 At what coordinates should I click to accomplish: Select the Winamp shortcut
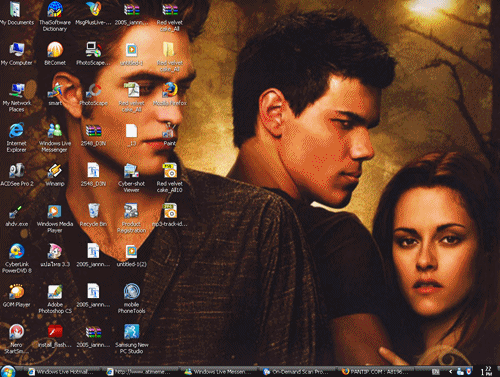[55, 175]
